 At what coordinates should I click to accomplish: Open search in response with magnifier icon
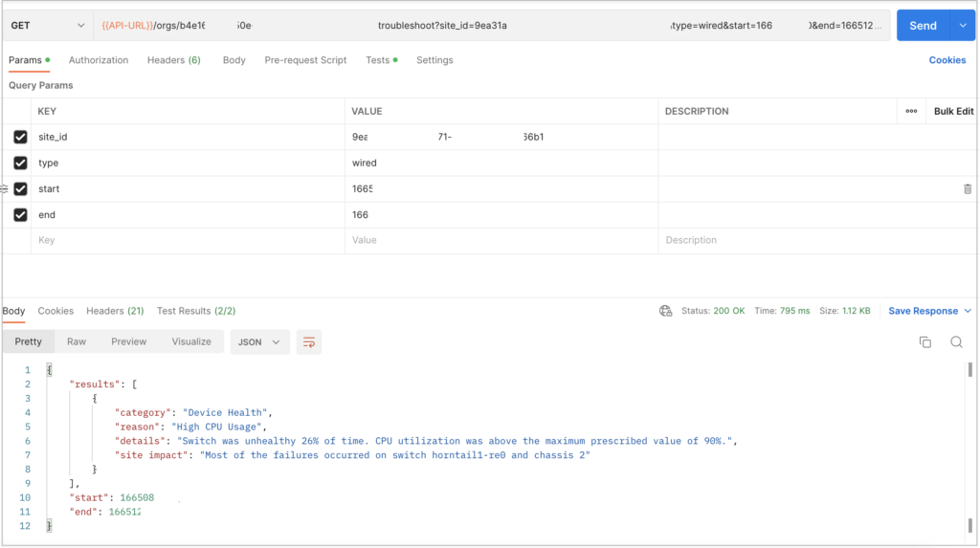(956, 342)
